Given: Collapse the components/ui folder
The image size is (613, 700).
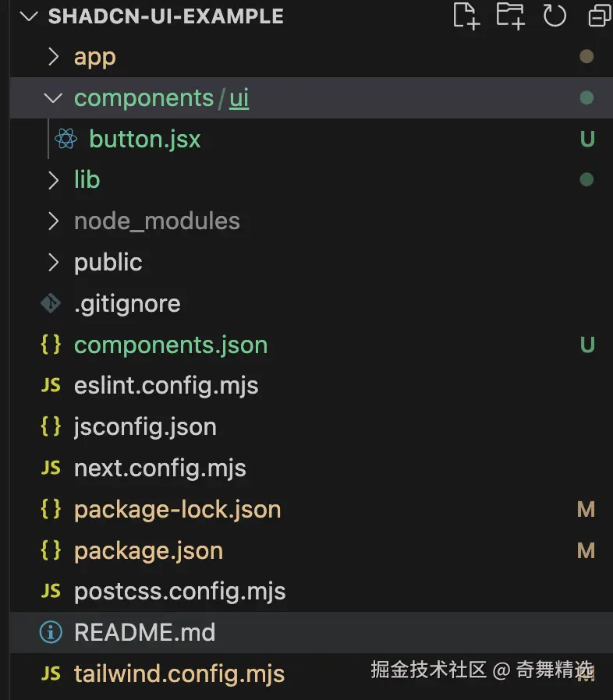Looking at the screenshot, I should 53,98.
